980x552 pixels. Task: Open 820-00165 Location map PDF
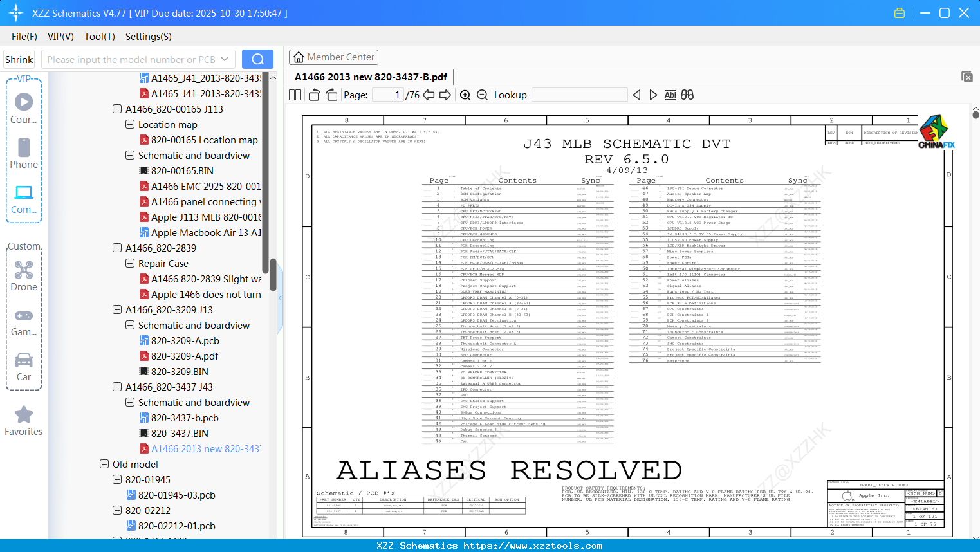click(x=199, y=140)
